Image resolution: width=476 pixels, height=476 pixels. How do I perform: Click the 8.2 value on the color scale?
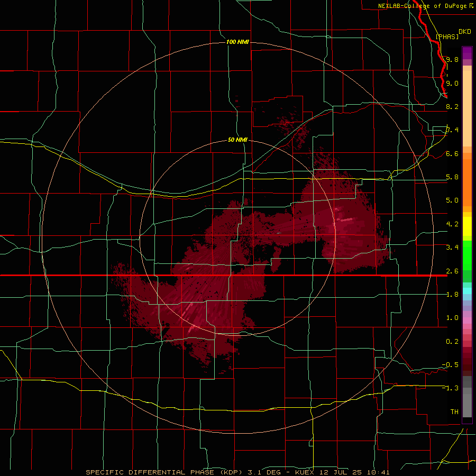[x=452, y=106]
